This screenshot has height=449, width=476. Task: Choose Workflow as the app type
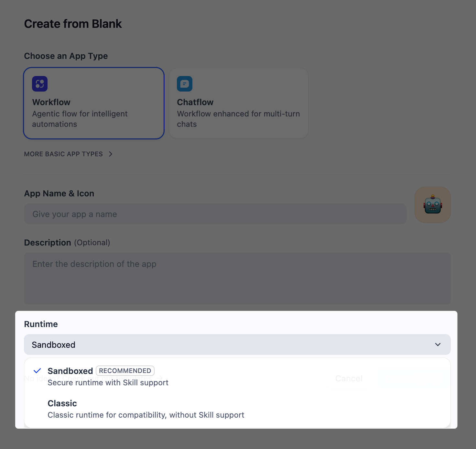point(94,103)
